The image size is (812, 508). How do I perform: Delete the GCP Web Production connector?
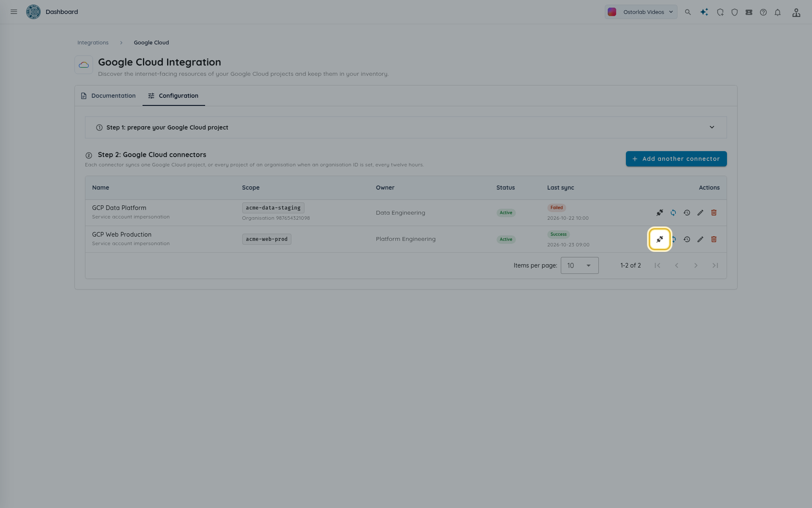(x=714, y=239)
